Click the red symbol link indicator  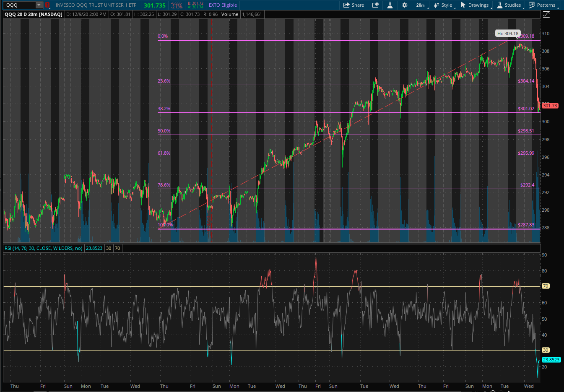tap(47, 5)
